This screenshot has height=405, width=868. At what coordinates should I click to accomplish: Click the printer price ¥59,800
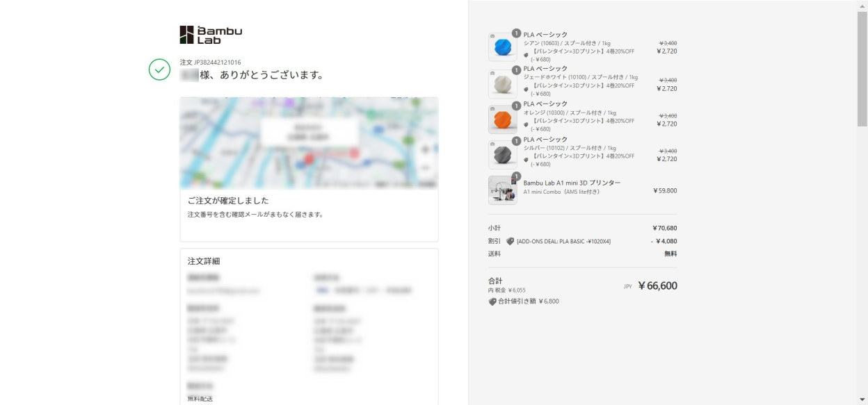coord(666,190)
